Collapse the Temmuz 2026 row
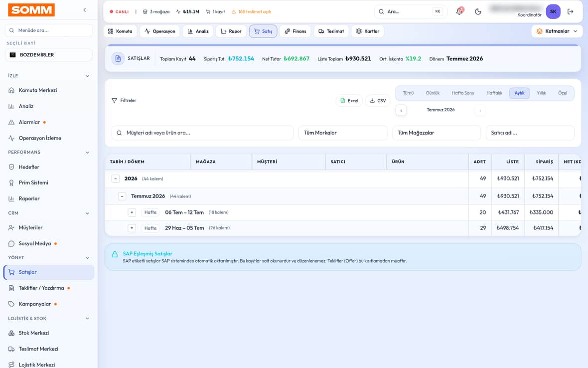Viewport: 588px width, 368px height. pyautogui.click(x=122, y=196)
